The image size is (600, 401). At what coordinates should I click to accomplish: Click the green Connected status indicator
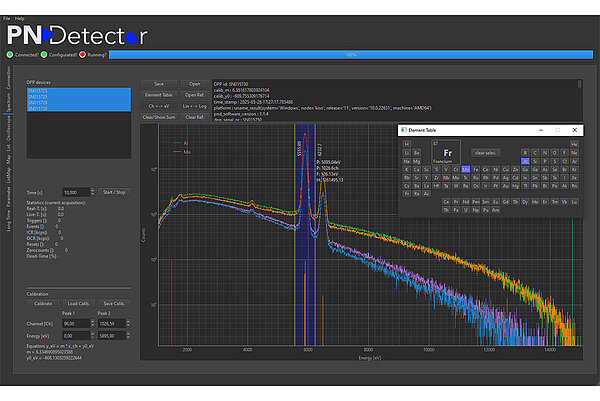[9, 54]
